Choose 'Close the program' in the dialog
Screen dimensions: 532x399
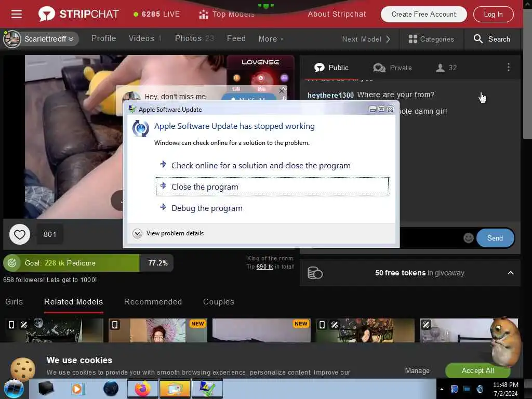coord(272,187)
